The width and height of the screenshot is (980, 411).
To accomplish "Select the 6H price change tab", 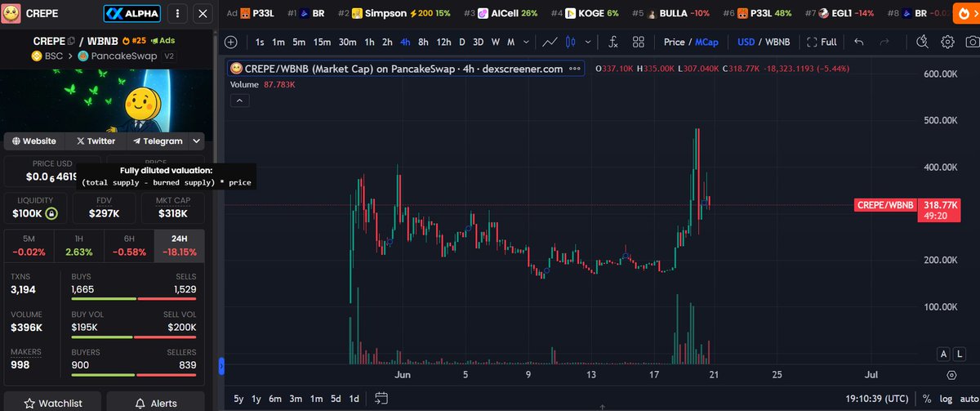I will tap(129, 246).
